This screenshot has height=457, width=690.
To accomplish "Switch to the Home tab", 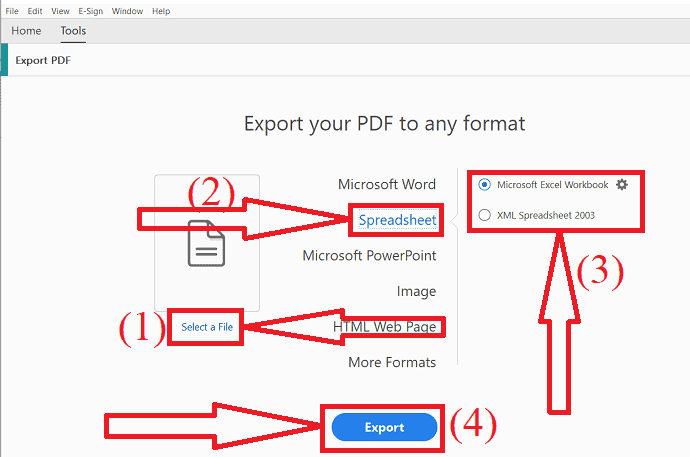I will (x=26, y=31).
